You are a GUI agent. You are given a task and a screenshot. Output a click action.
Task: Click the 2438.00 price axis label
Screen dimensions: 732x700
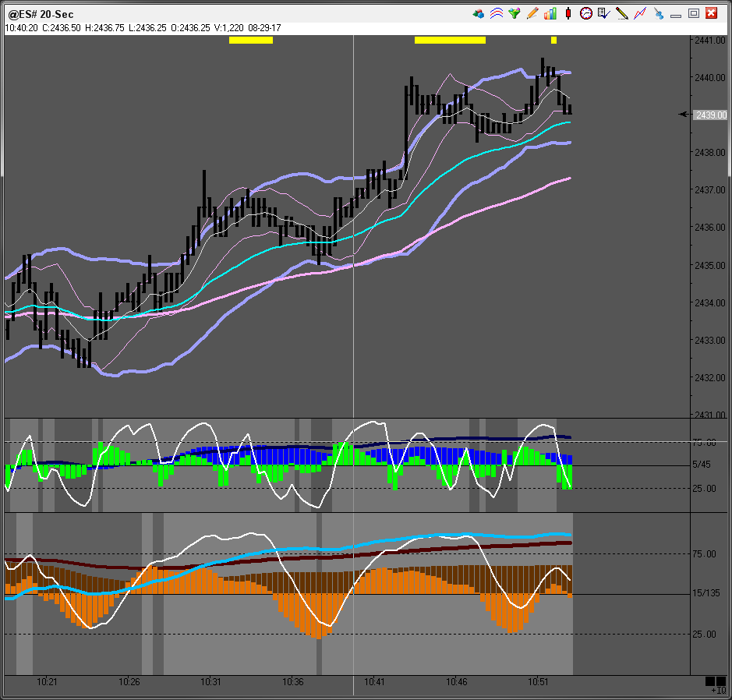click(x=710, y=153)
